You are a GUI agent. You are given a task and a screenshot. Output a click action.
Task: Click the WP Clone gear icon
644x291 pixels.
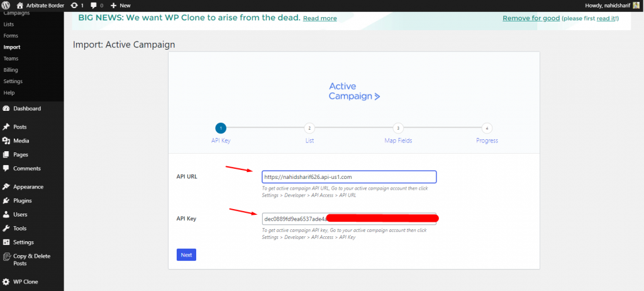6,282
